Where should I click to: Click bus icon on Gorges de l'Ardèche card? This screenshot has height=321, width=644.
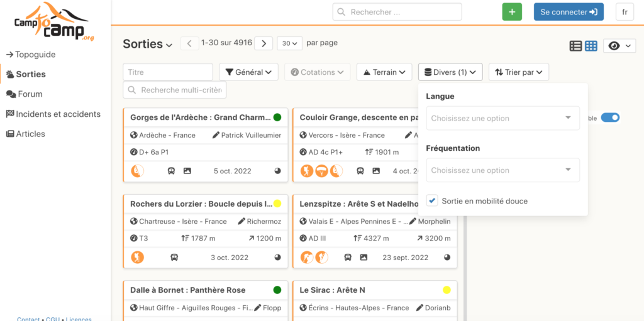172,171
